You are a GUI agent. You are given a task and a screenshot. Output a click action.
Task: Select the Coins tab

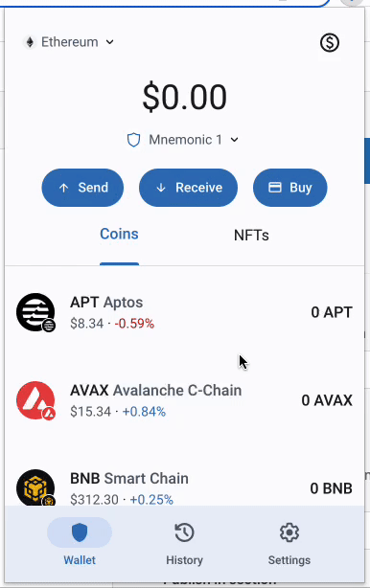point(119,235)
